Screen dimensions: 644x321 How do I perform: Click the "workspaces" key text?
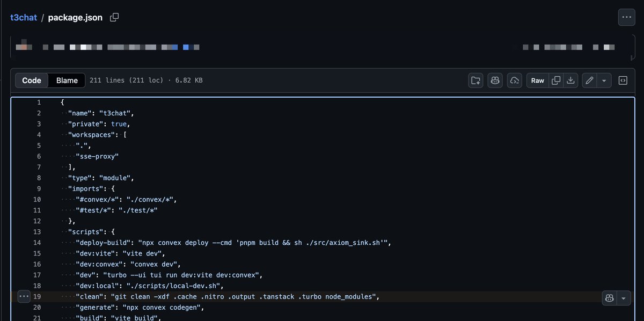tap(92, 135)
